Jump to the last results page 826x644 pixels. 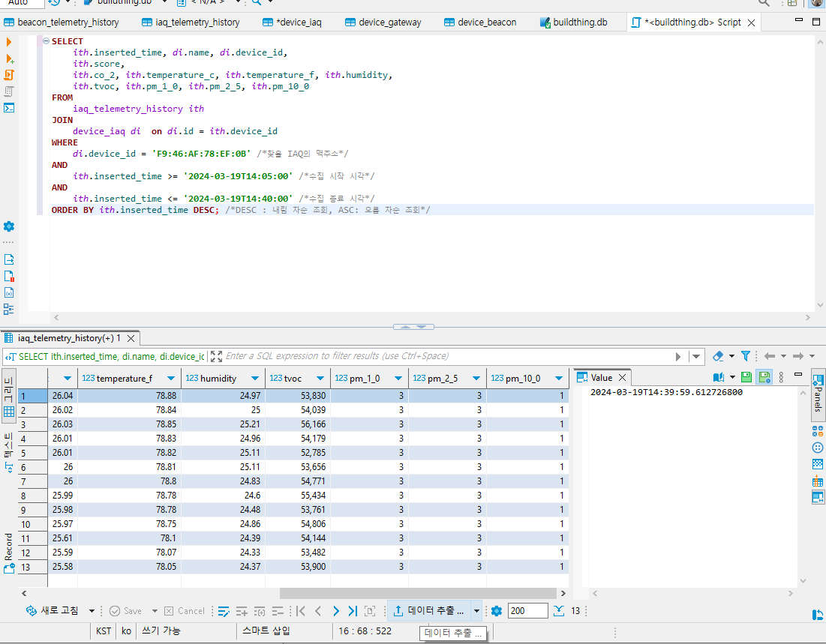[x=353, y=611]
